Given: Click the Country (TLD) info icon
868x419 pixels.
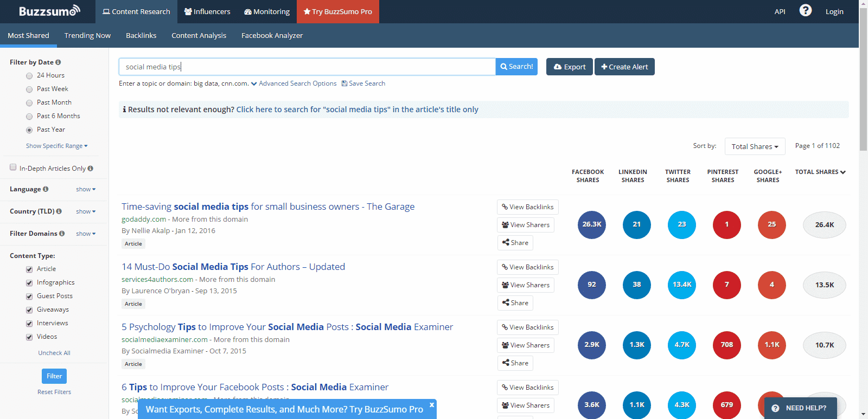Looking at the screenshot, I should coord(59,211).
